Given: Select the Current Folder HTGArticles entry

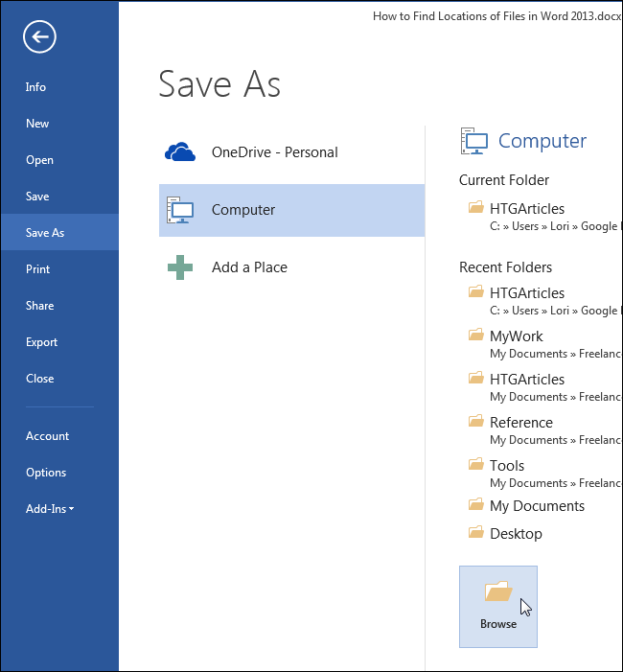Looking at the screenshot, I should [x=527, y=209].
